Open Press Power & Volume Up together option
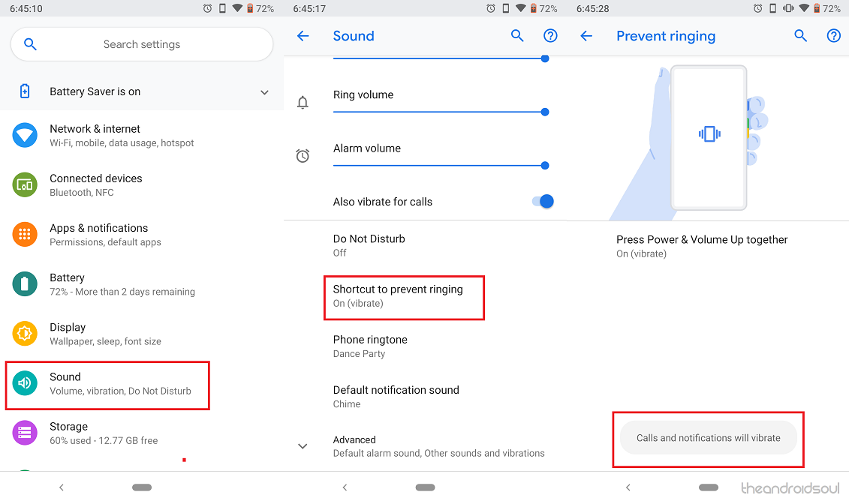The image size is (849, 504). pos(702,246)
